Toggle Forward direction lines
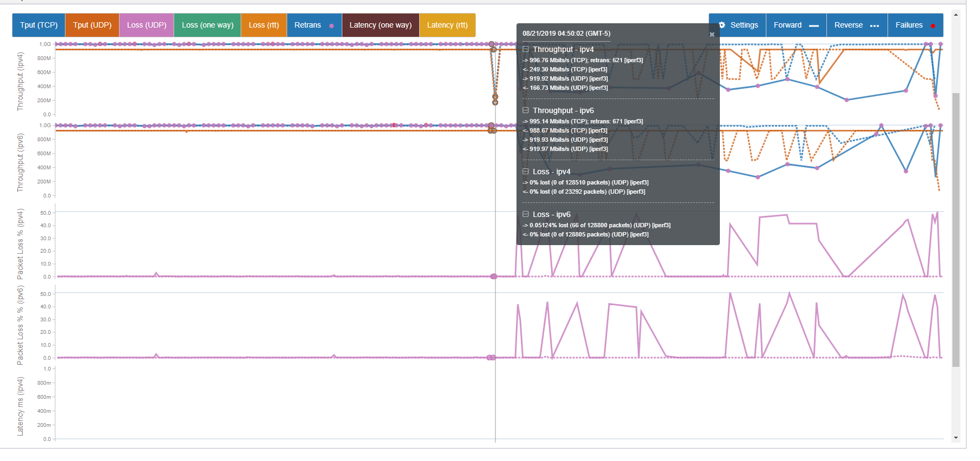 [x=796, y=25]
